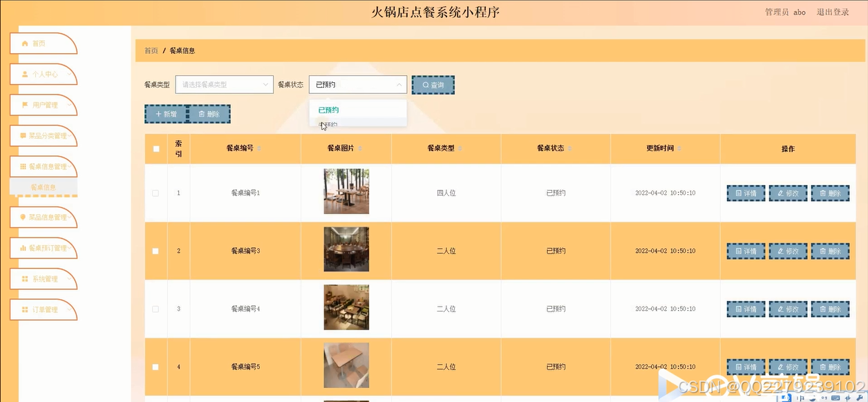This screenshot has width=868, height=402.
Task: Open the 餐桌类型 selection dropdown
Action: (224, 84)
